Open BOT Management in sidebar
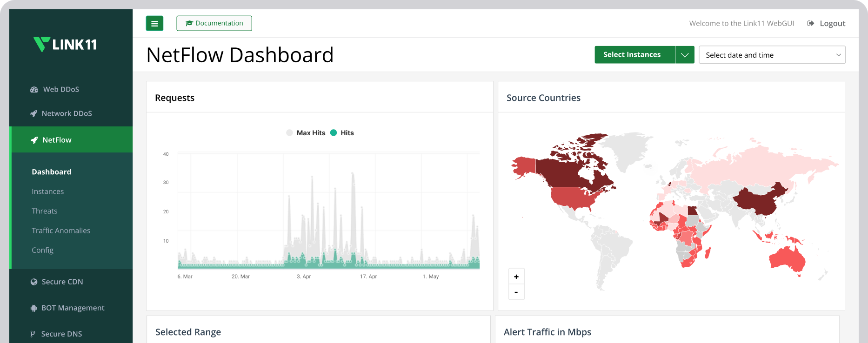 pos(73,308)
